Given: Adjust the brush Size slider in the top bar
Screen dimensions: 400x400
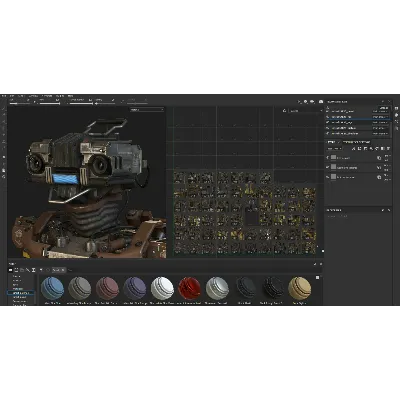Looking at the screenshot, I should 20,103.
